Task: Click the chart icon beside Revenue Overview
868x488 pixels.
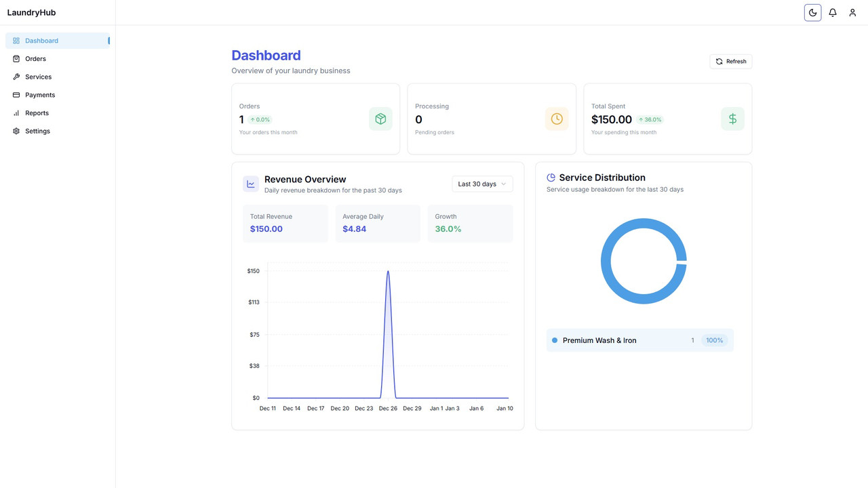Action: tap(250, 183)
